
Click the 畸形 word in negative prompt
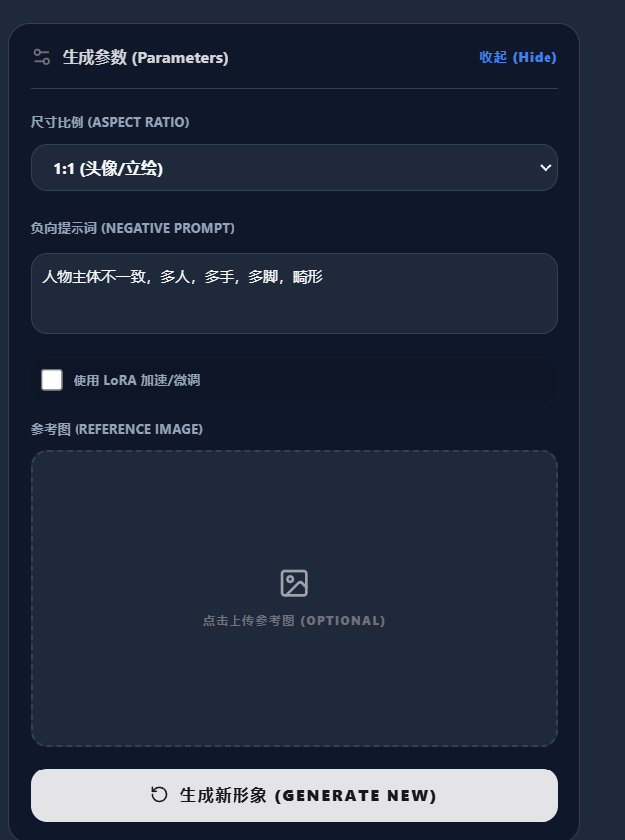308,276
